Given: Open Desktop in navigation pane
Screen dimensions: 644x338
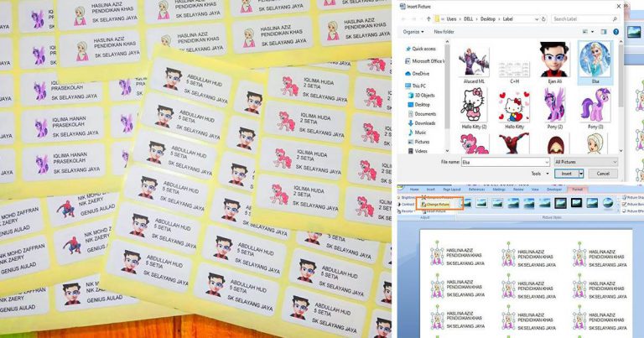Looking at the screenshot, I should pos(419,104).
